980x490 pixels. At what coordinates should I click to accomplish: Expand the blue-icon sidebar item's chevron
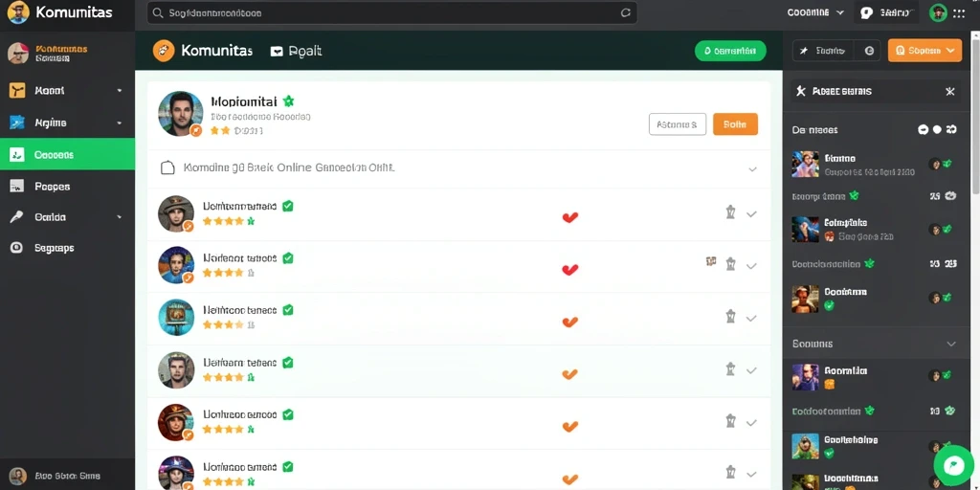tap(120, 123)
